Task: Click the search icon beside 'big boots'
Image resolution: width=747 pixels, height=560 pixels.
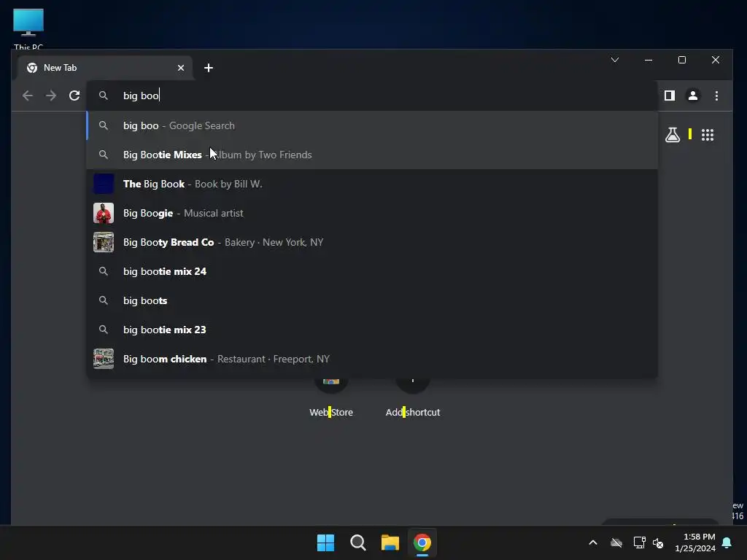Action: pos(104,300)
